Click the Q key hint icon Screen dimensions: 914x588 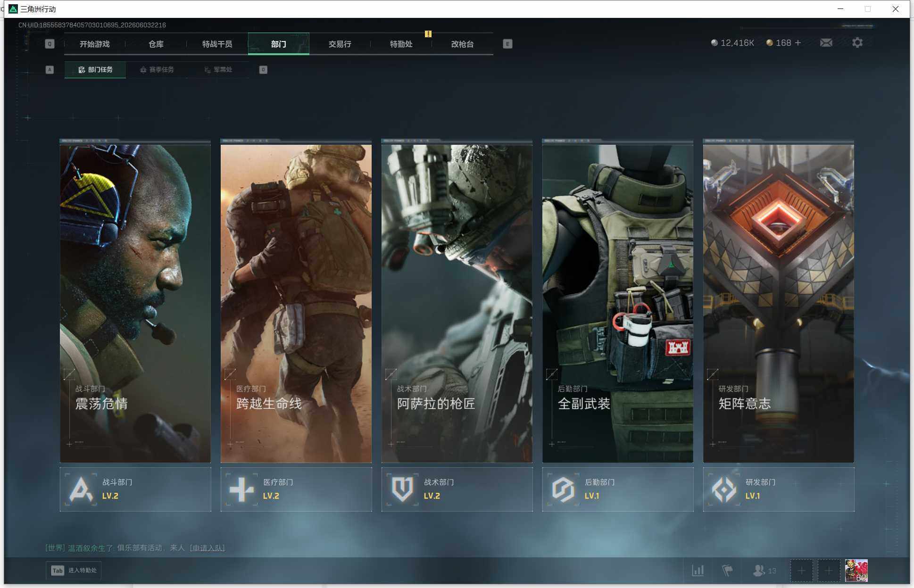point(50,44)
